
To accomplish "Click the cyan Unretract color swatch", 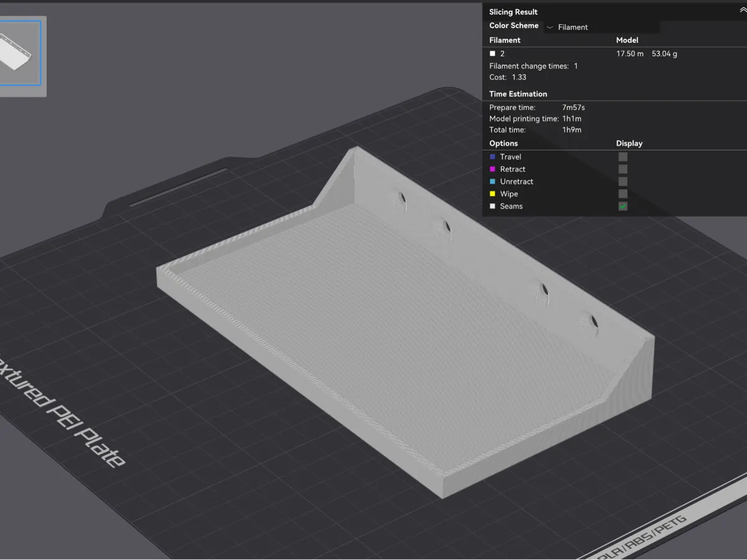I will (x=492, y=182).
